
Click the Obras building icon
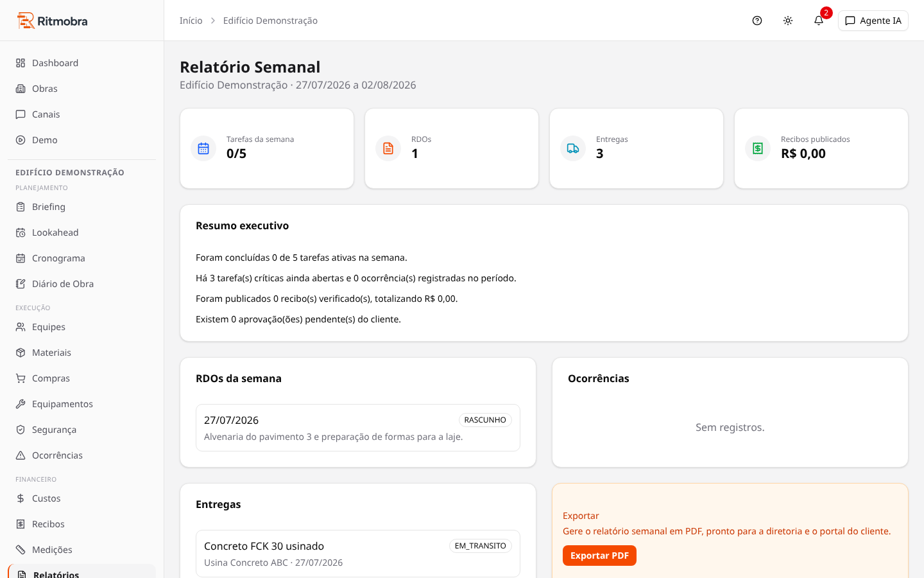(x=21, y=89)
